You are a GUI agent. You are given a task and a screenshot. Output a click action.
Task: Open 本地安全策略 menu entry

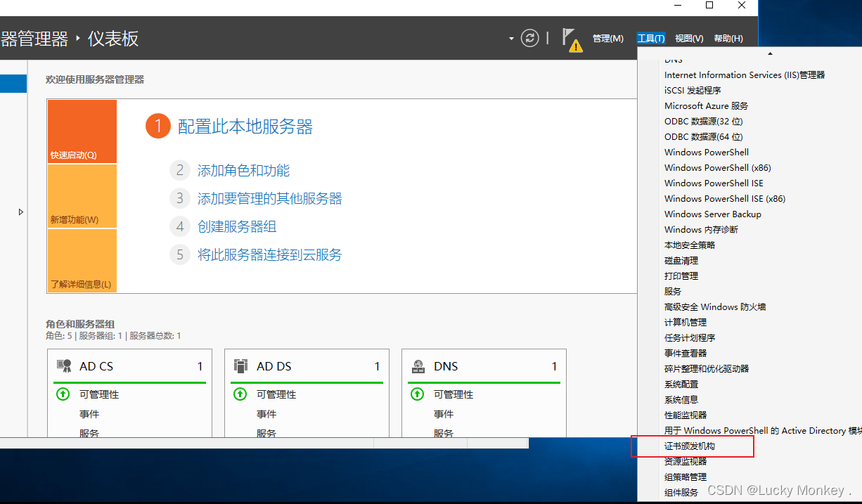pyautogui.click(x=690, y=245)
